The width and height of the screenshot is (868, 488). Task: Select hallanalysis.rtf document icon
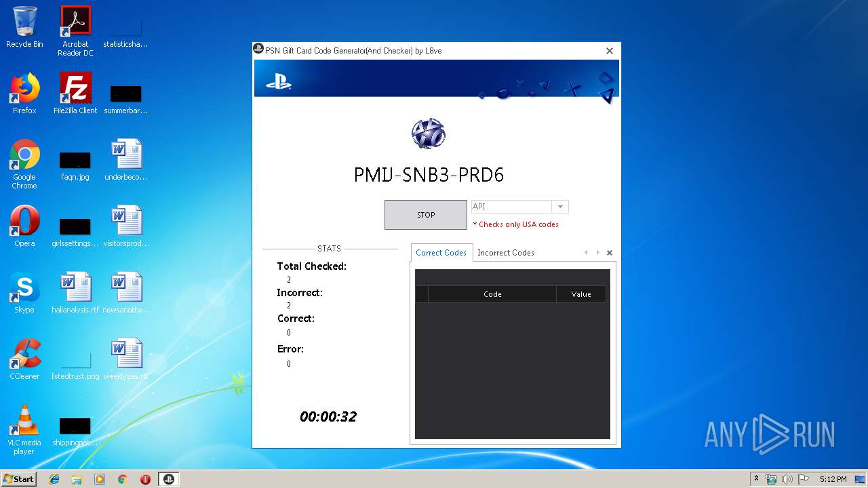point(75,293)
